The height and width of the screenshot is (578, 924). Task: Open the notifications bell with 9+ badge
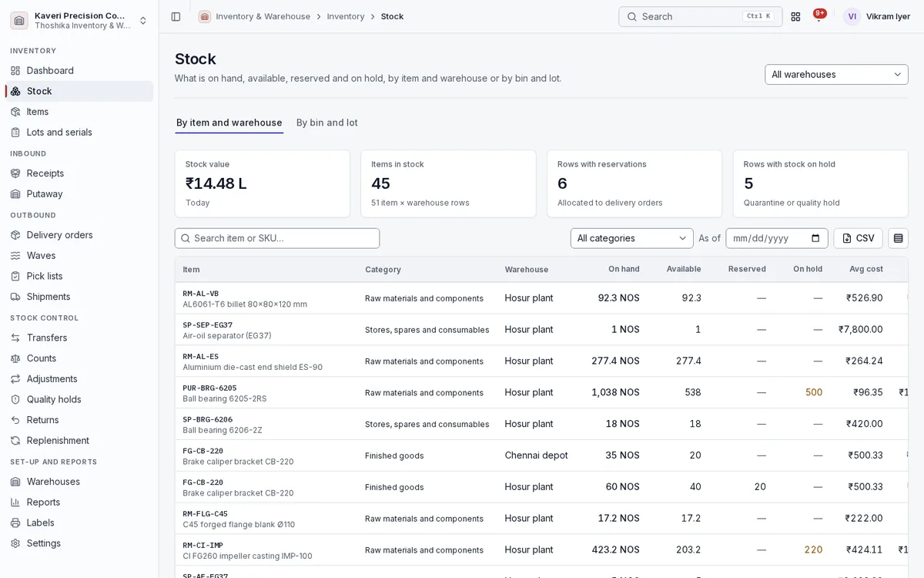click(819, 16)
